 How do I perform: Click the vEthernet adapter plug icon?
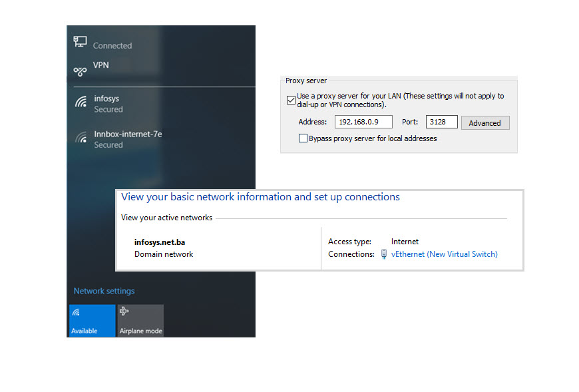click(x=384, y=254)
